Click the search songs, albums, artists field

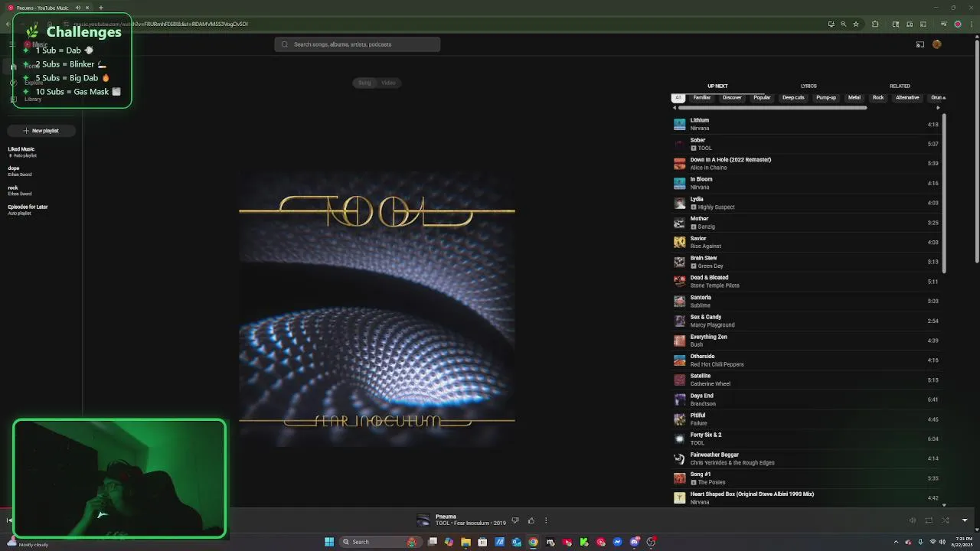coord(358,44)
